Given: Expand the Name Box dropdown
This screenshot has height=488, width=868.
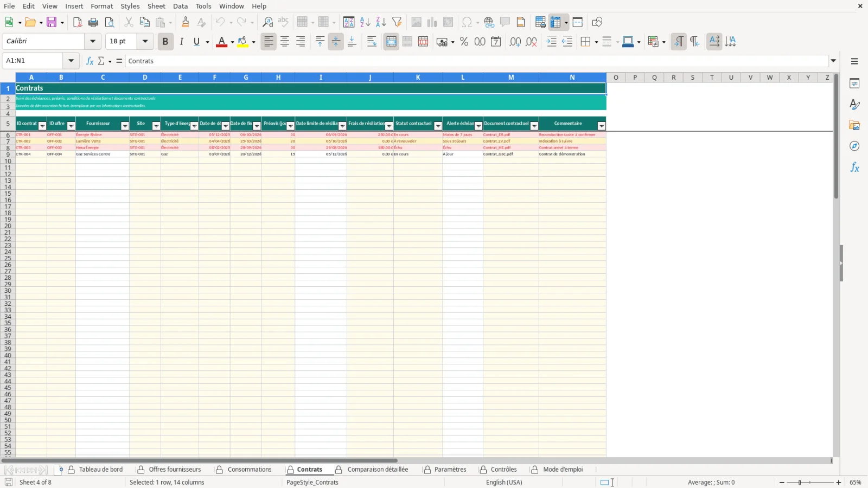Looking at the screenshot, I should pyautogui.click(x=71, y=61).
